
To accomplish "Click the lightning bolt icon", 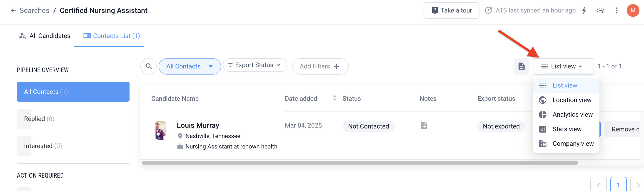I will tap(584, 10).
